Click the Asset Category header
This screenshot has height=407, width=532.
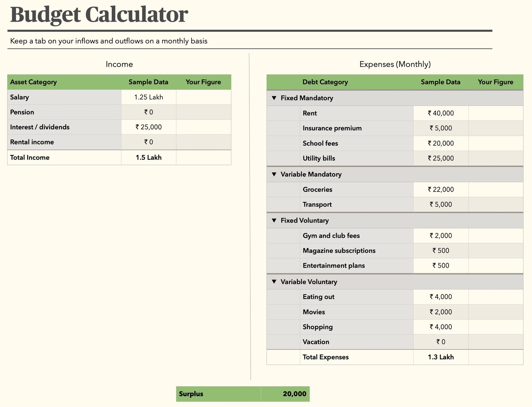(34, 82)
